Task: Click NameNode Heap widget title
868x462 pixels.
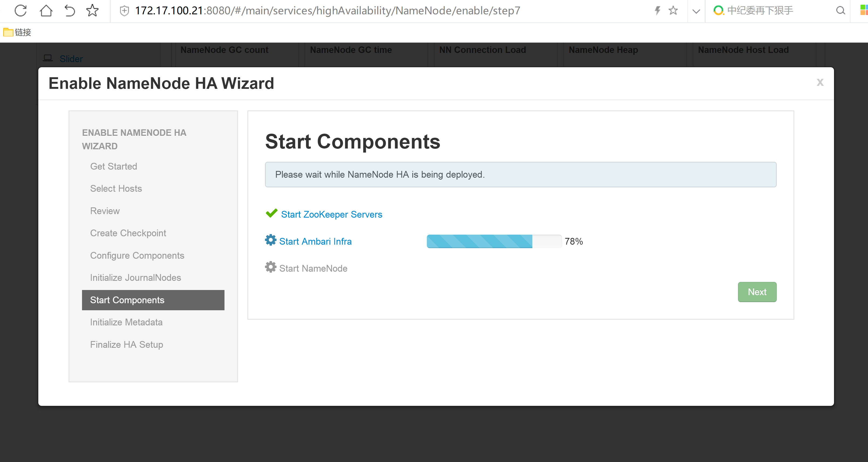Action: point(603,50)
